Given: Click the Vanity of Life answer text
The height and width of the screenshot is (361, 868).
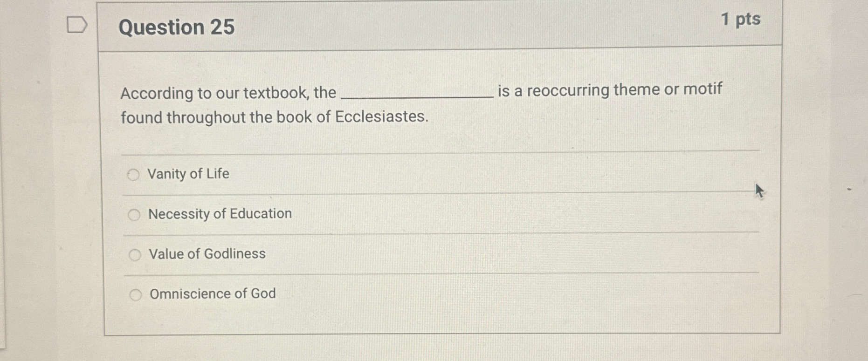Looking at the screenshot, I should point(188,174).
